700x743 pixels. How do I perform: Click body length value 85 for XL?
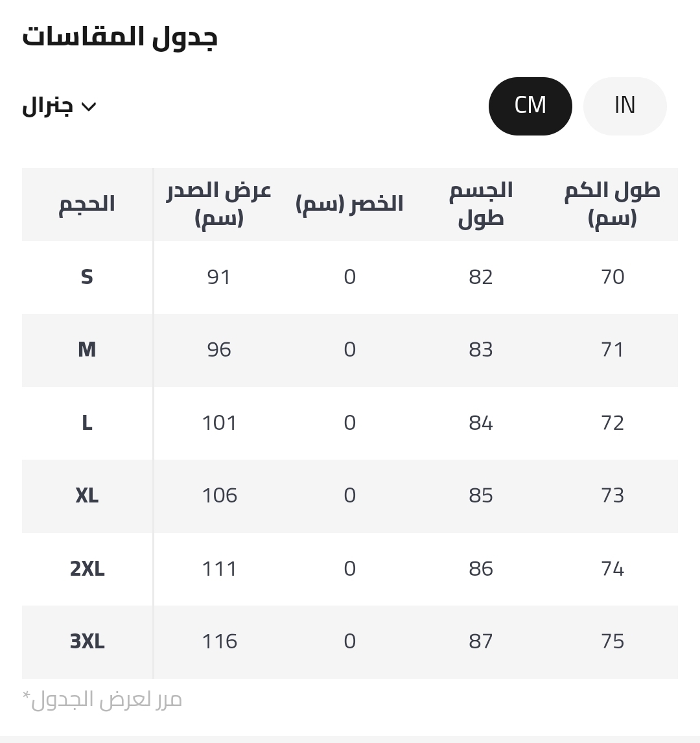(x=481, y=495)
